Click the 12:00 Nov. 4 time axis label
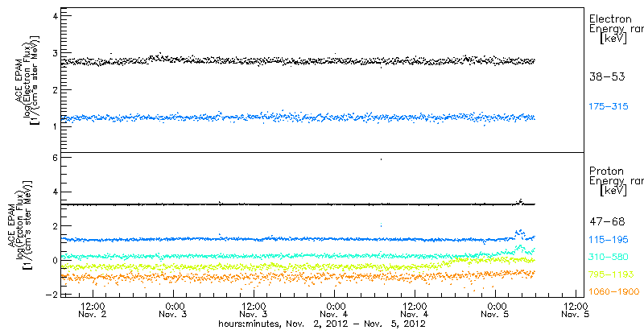 tap(415, 311)
